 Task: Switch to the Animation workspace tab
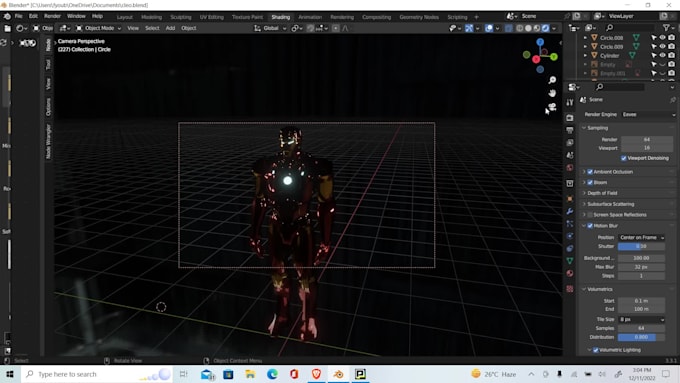point(310,17)
